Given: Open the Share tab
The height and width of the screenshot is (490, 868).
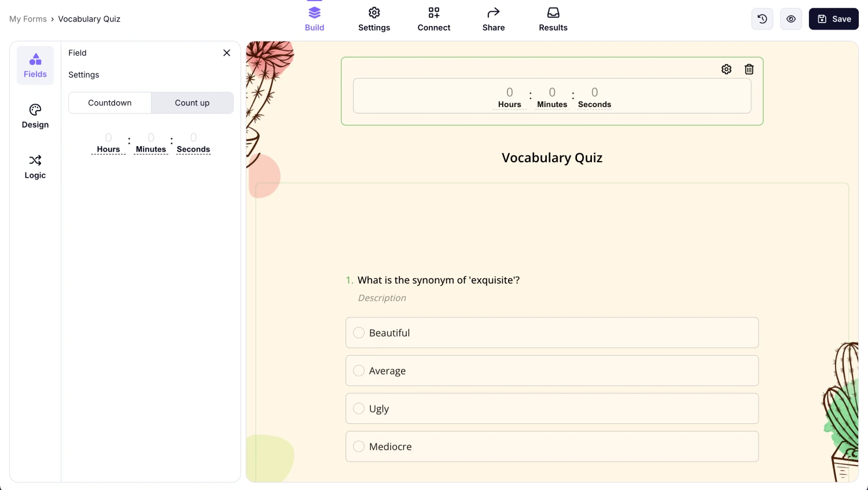Looking at the screenshot, I should pyautogui.click(x=493, y=19).
